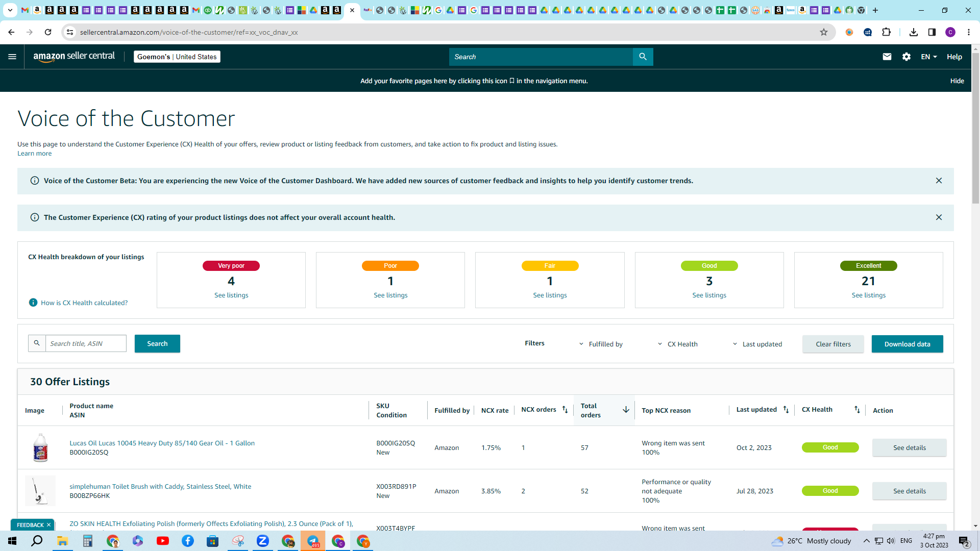See listings under Fair
The height and width of the screenshot is (551, 980).
point(550,295)
